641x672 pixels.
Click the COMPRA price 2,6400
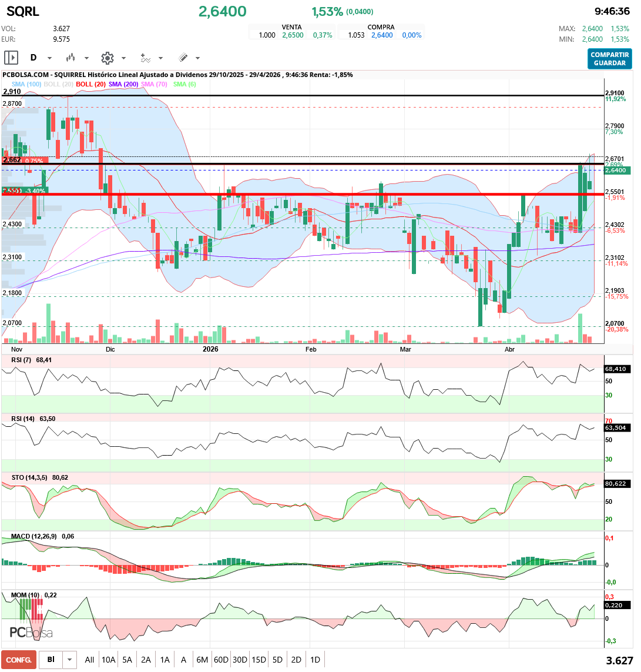[x=382, y=35]
